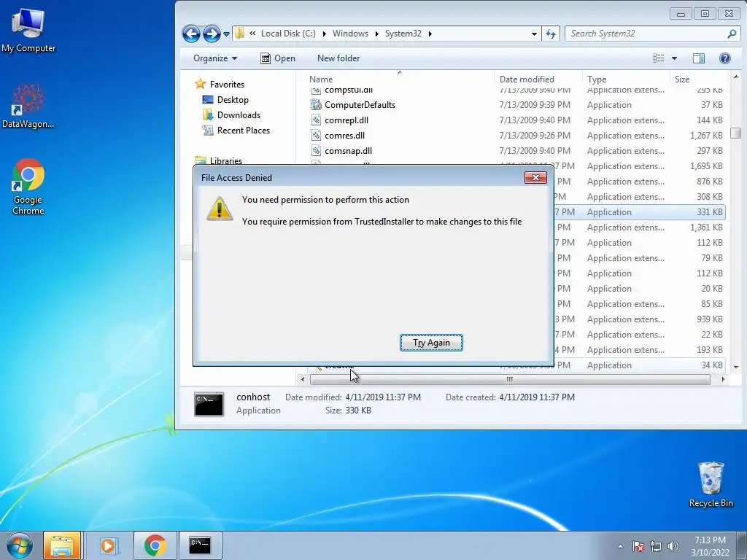Change the view layout icon
Image resolution: width=747 pixels, height=560 pixels.
(x=659, y=58)
